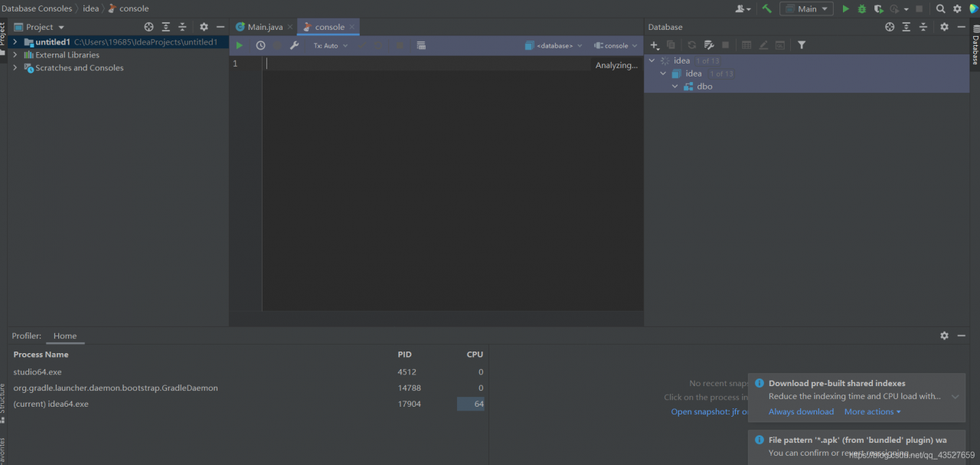Click the PID column header

404,355
